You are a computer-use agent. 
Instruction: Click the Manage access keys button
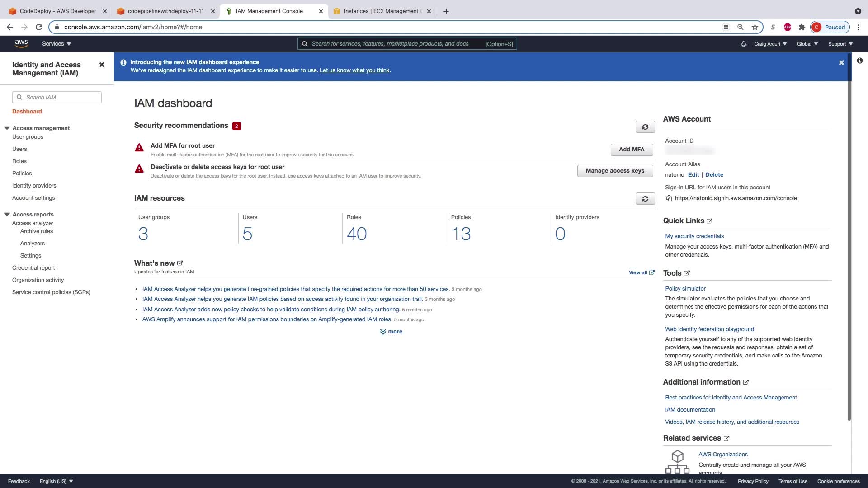pyautogui.click(x=615, y=171)
